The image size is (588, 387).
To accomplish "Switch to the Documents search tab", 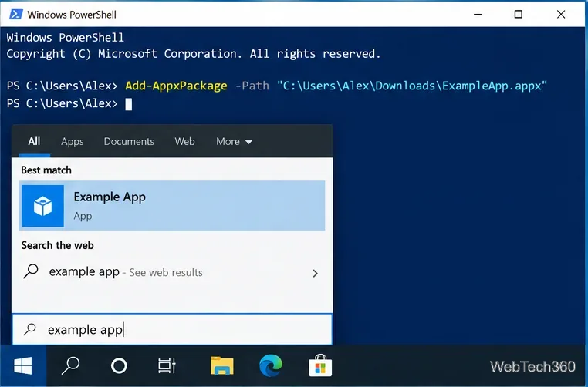I will click(x=129, y=141).
